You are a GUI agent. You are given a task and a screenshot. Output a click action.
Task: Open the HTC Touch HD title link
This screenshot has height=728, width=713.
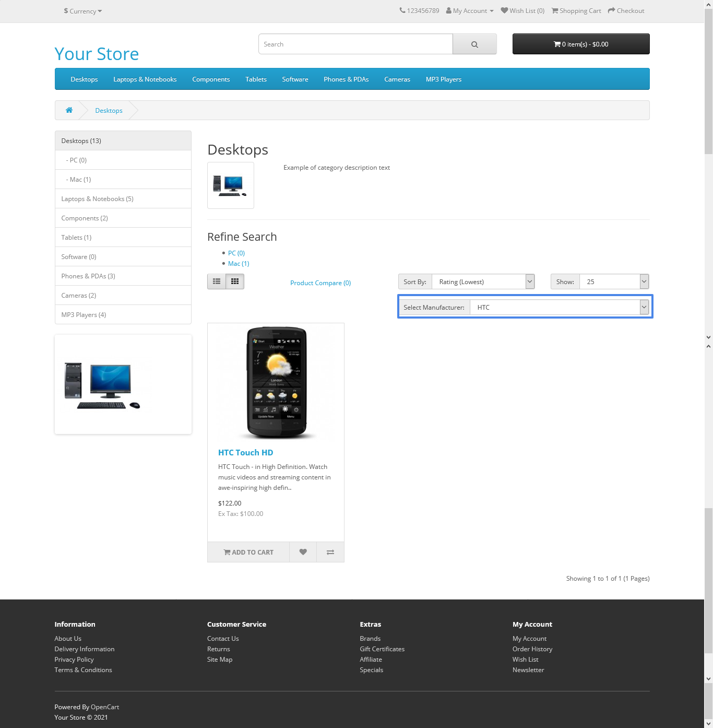245,453
